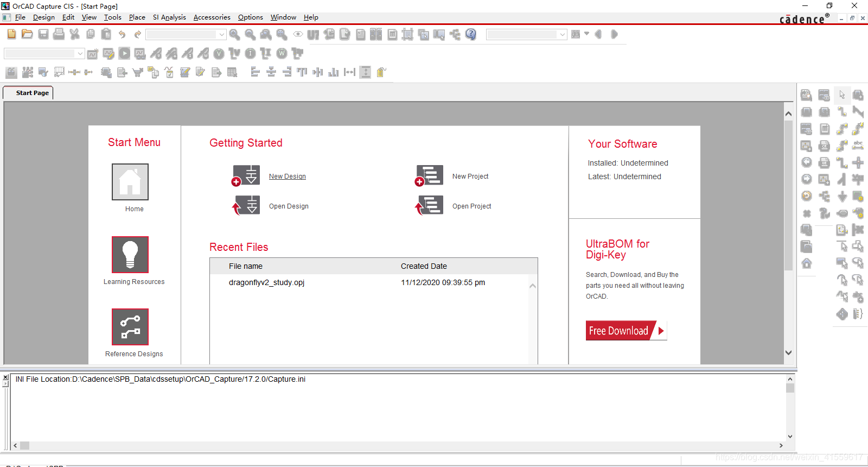
Task: Click the Home icon in Start Menu
Action: coord(130,182)
